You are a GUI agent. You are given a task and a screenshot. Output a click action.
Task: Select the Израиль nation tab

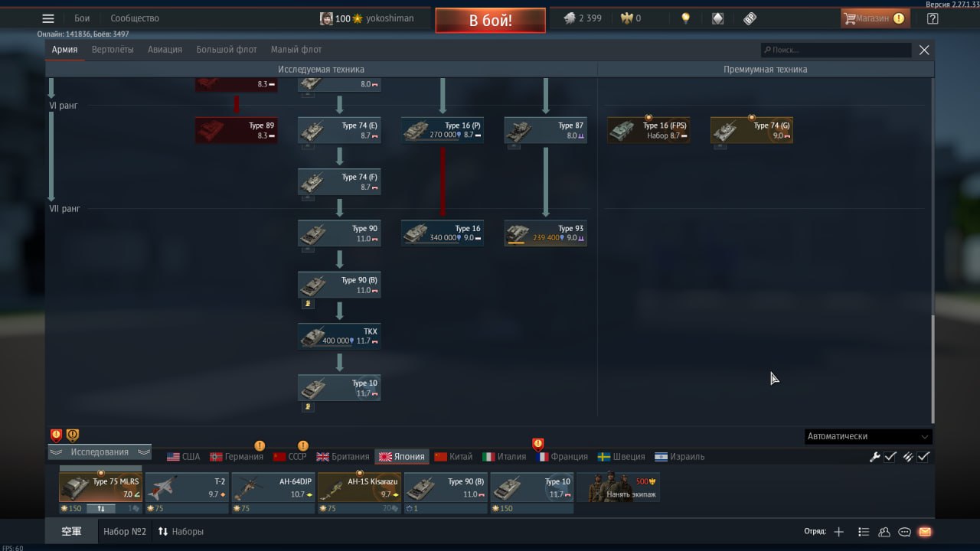coord(680,457)
